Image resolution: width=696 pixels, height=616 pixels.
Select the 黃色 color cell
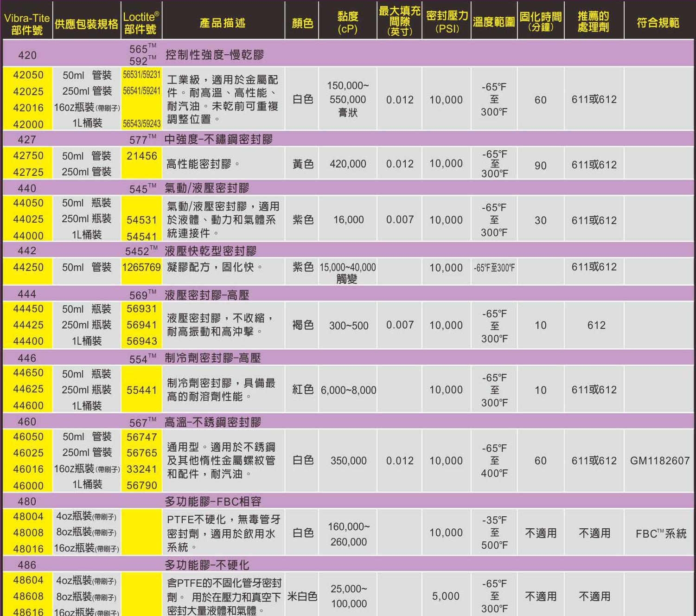[x=303, y=164]
